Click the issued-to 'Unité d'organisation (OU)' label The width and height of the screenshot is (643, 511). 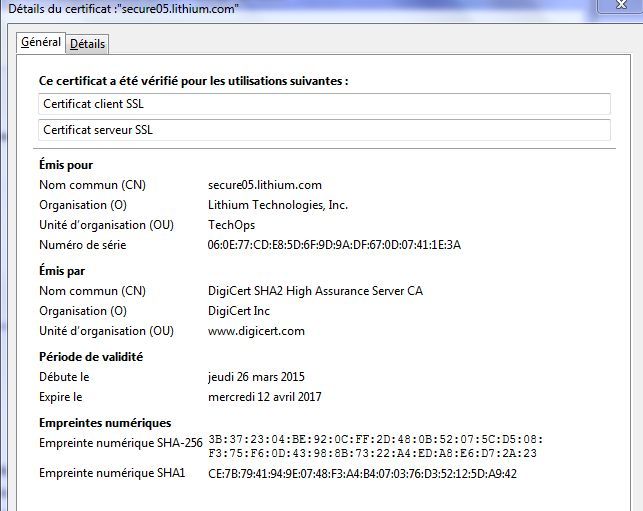(106, 225)
